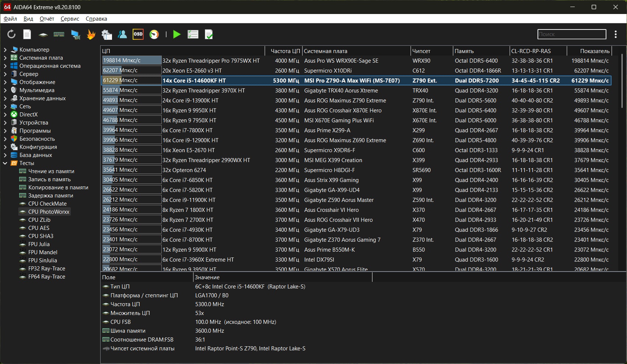Select the 16x Ryzen 9 9950X HT row

(356, 110)
